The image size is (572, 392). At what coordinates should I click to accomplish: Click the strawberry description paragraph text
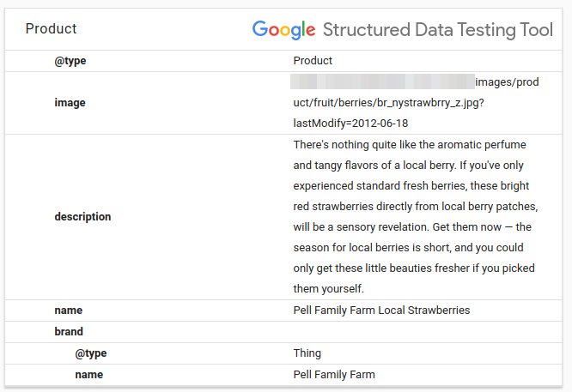coord(416,216)
